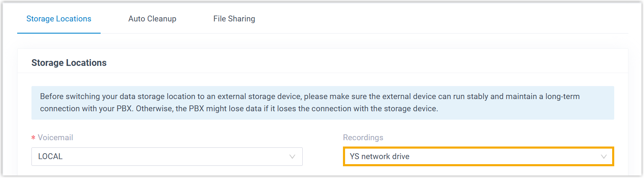The width and height of the screenshot is (644, 178).
Task: Click the LOCAL value in Voicemail
Action: (50, 157)
